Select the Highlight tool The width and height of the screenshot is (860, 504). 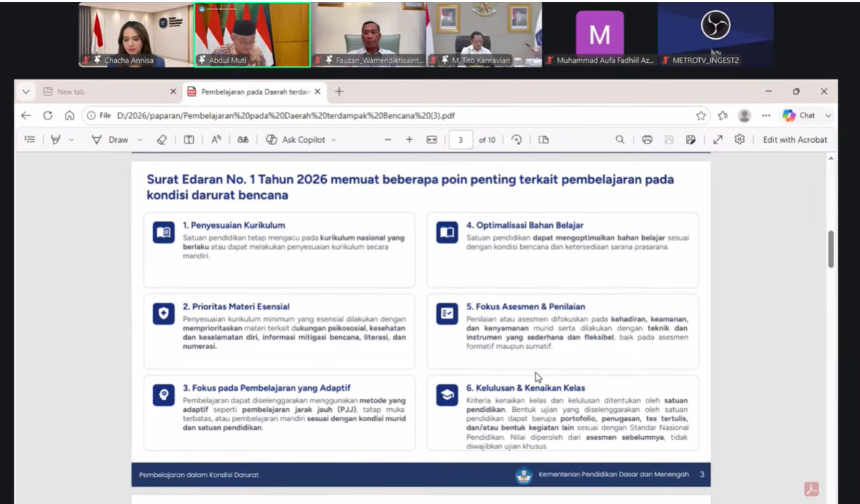tap(56, 140)
